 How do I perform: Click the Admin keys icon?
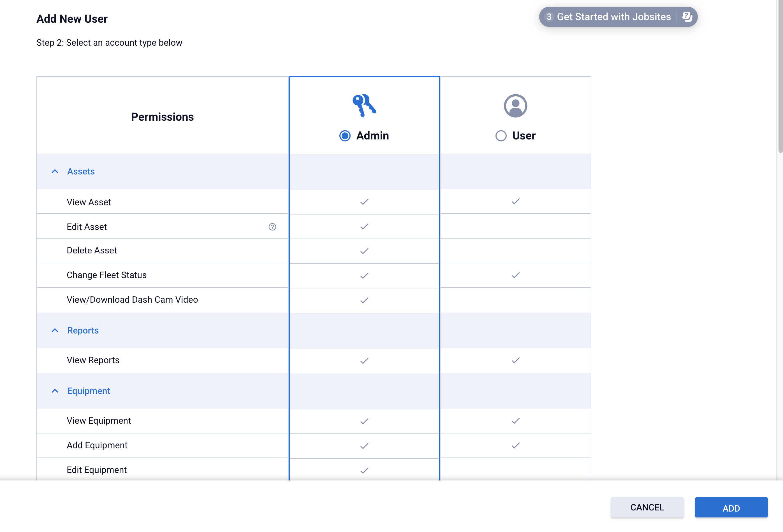click(x=364, y=105)
